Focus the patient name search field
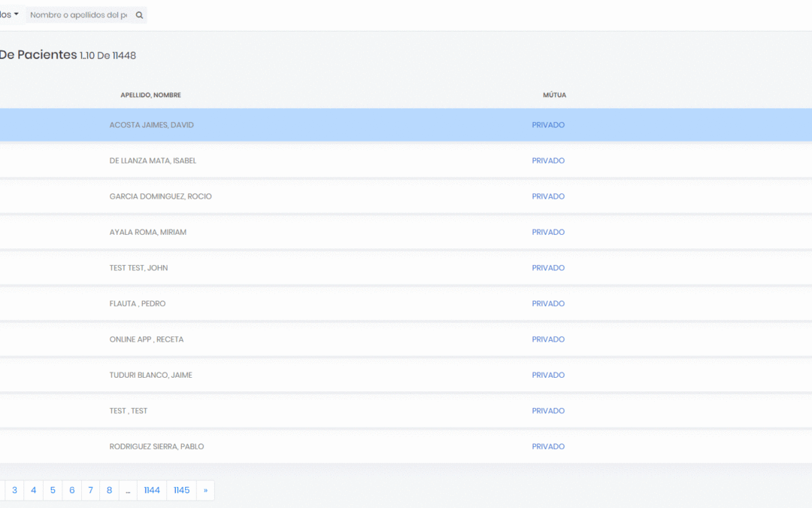This screenshot has width=812, height=508. tap(79, 15)
